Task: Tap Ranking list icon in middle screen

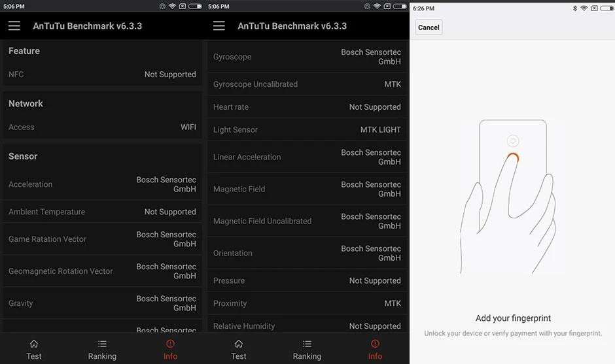Action: [307, 344]
